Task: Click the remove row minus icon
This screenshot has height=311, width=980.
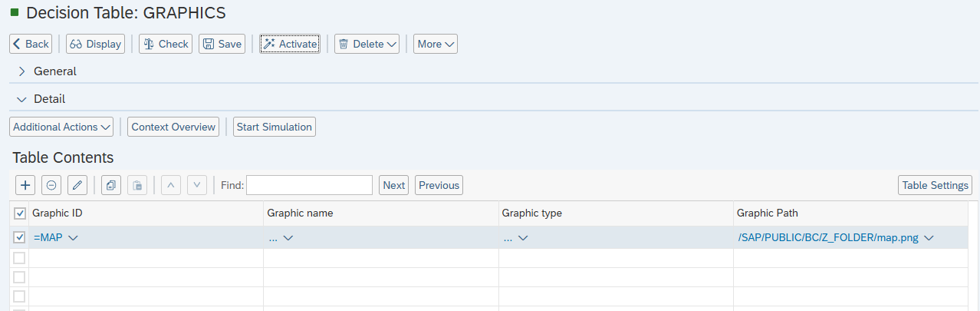Action: 51,185
